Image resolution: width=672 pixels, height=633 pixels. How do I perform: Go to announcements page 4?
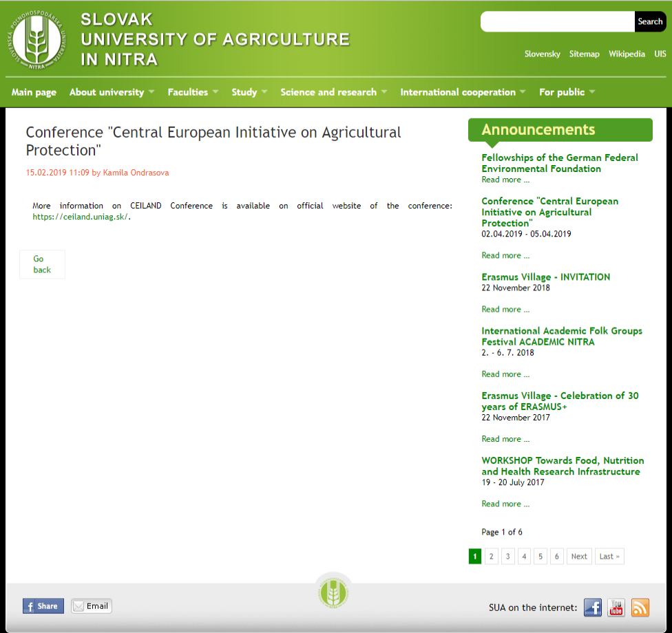click(x=524, y=557)
